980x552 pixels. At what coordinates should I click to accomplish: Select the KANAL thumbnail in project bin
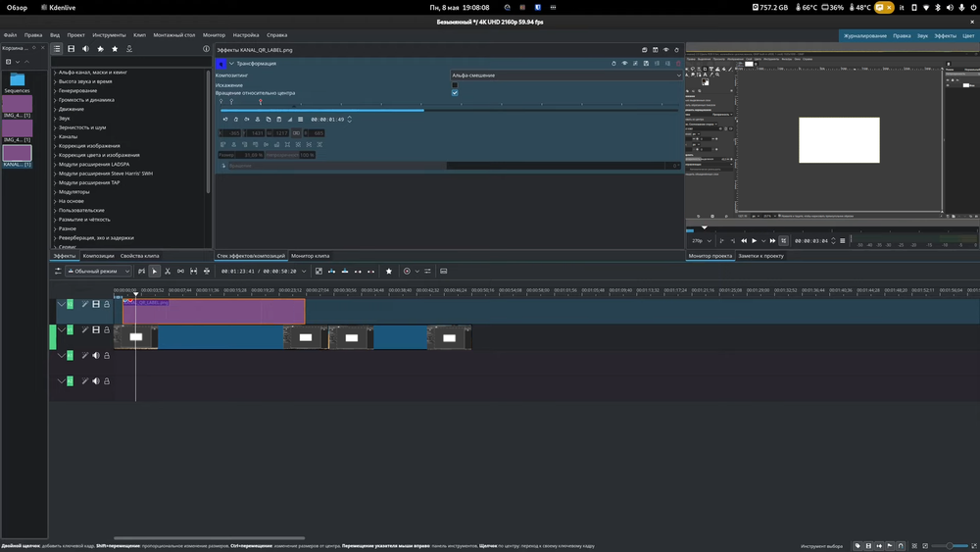click(17, 153)
